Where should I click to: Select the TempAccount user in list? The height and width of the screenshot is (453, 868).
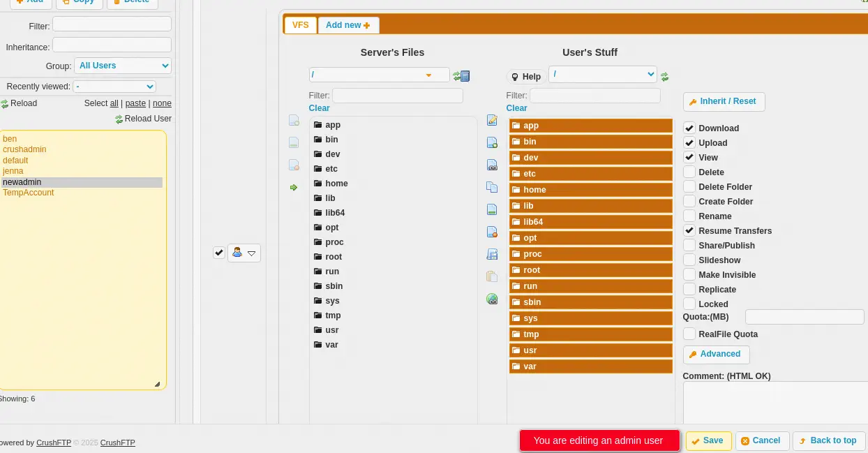[29, 193]
